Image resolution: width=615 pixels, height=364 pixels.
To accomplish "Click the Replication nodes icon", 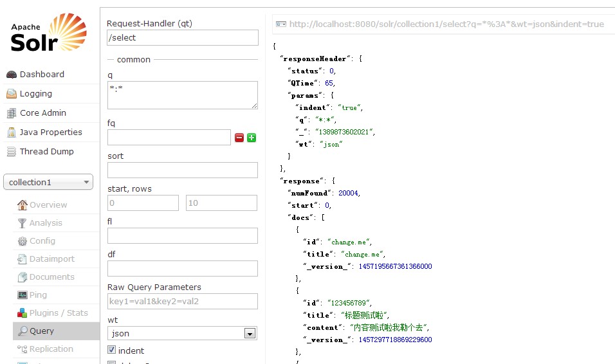I will tap(23, 349).
